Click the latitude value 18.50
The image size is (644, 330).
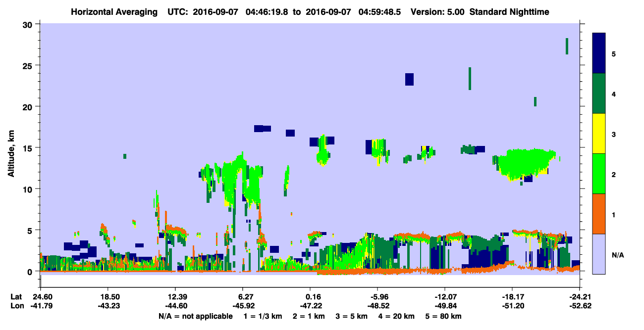pos(108,297)
